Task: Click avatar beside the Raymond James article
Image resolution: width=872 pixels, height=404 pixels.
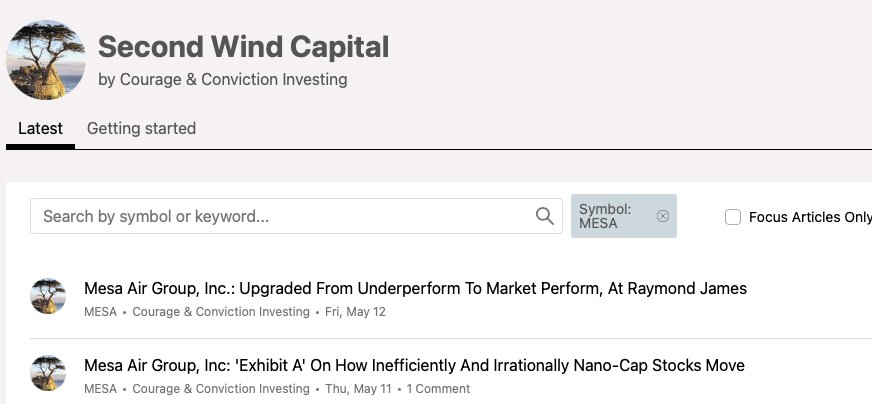Action: 48,296
